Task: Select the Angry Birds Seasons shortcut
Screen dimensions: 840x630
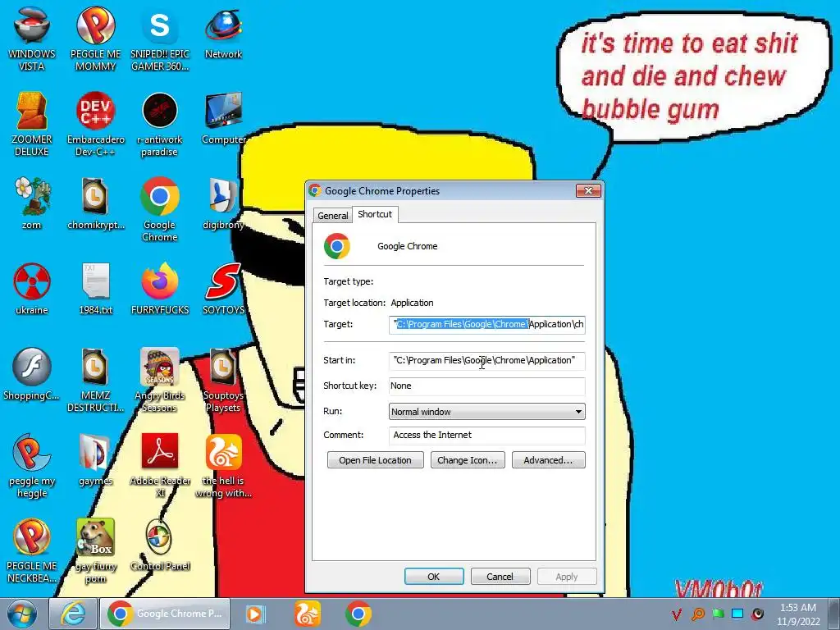Action: 160,380
